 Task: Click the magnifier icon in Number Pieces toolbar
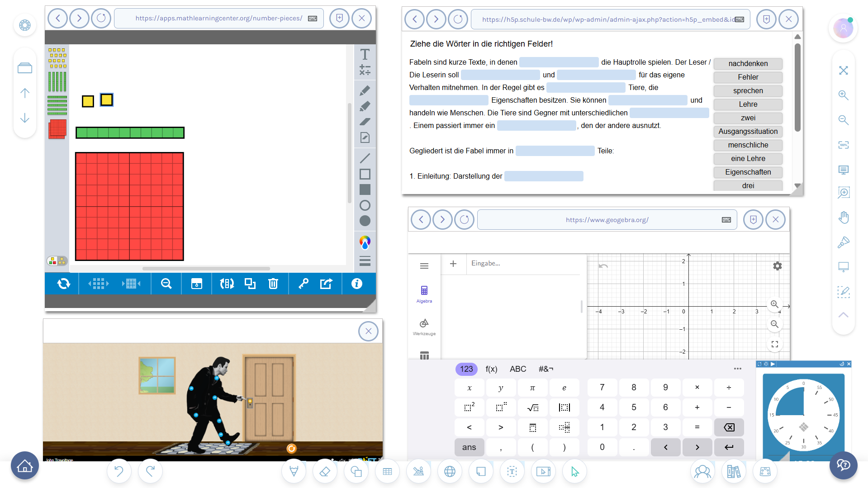(166, 284)
